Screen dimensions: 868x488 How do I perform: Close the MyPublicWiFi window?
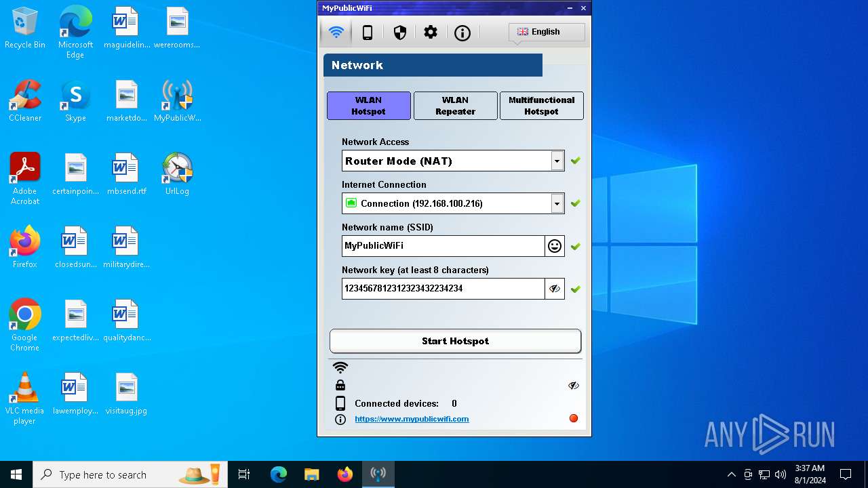point(583,8)
